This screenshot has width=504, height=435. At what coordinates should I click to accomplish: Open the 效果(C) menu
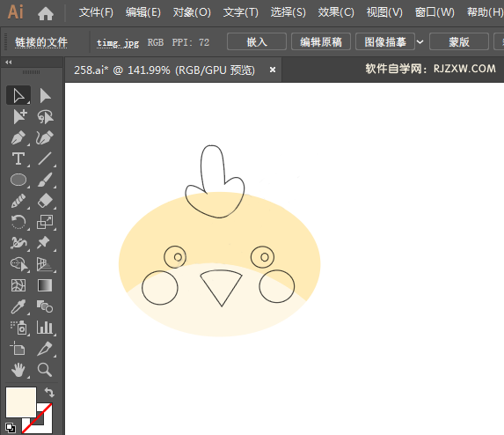point(336,12)
